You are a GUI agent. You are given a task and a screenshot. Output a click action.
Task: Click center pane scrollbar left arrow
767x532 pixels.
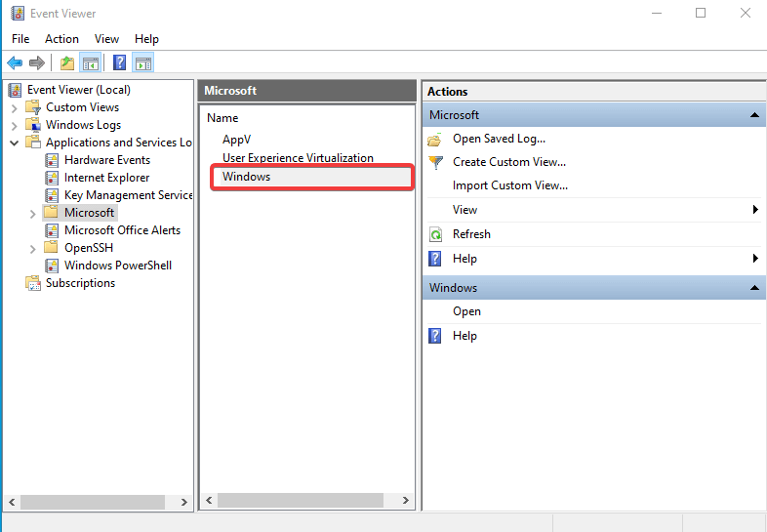click(x=209, y=500)
